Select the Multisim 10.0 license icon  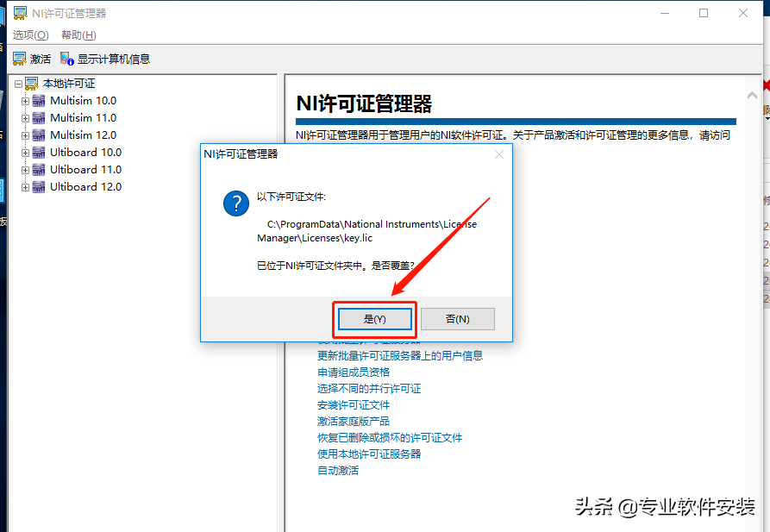click(39, 100)
